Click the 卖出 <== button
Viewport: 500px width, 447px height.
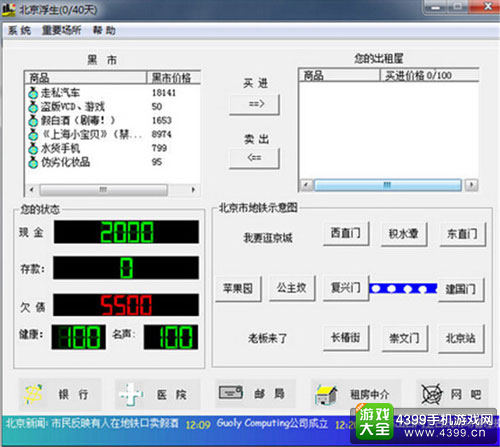(254, 158)
